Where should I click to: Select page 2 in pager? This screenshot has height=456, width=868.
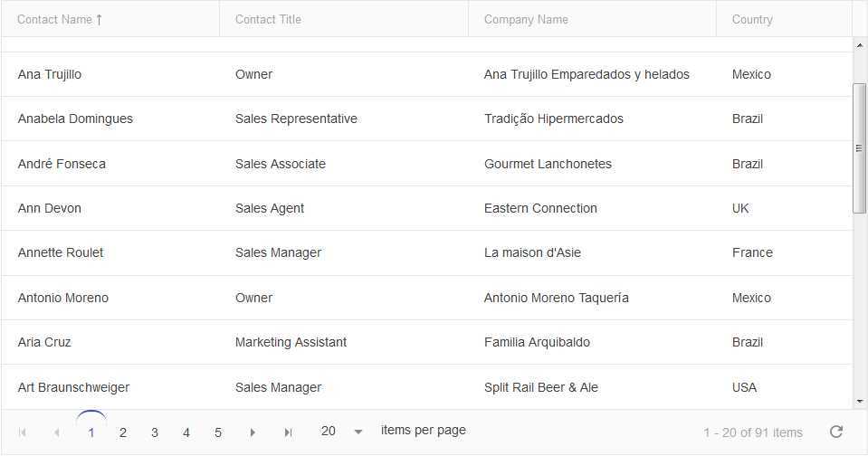point(123,432)
